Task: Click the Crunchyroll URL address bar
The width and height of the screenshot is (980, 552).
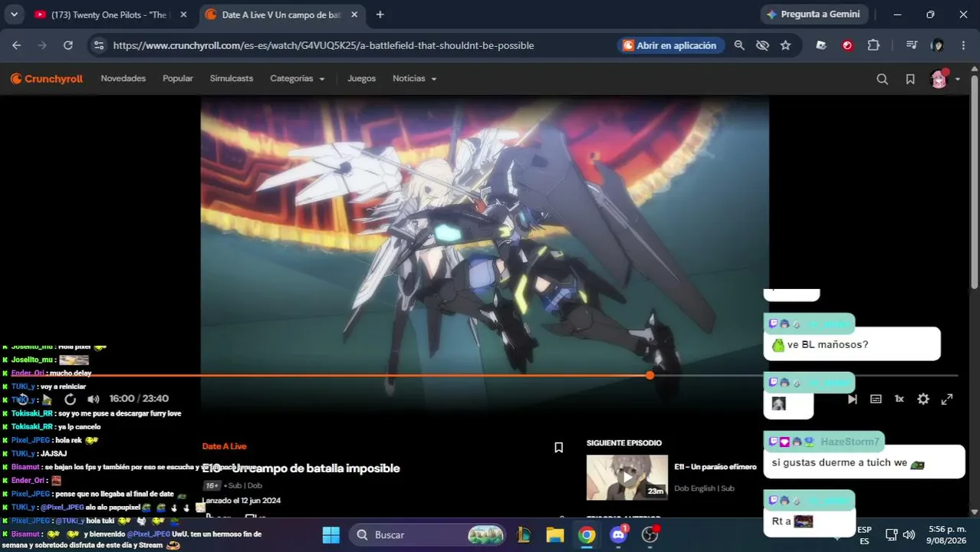Action: point(324,45)
